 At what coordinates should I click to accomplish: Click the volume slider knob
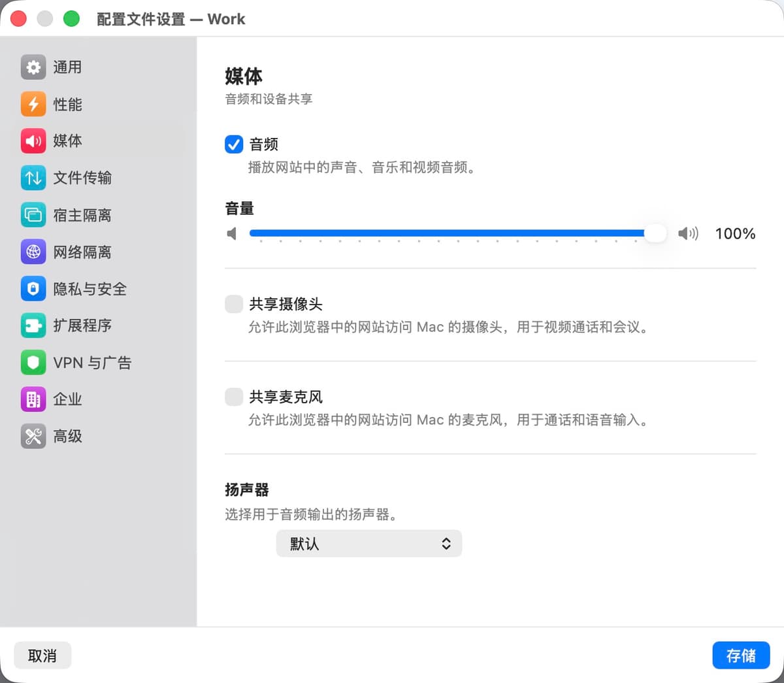[x=655, y=233]
